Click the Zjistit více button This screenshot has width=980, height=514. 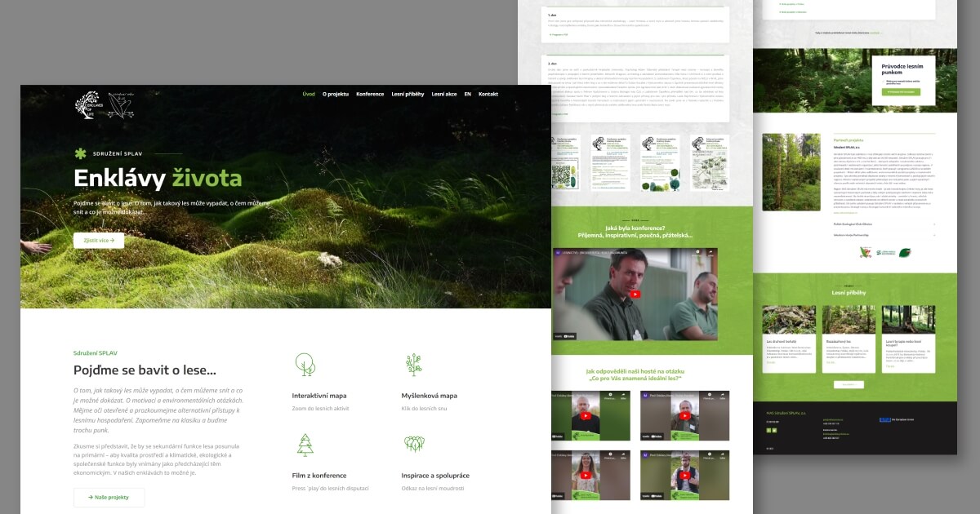click(x=98, y=240)
